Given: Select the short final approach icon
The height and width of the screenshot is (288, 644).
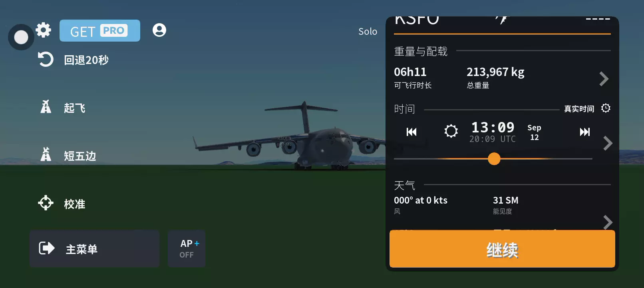Looking at the screenshot, I should coord(46,154).
